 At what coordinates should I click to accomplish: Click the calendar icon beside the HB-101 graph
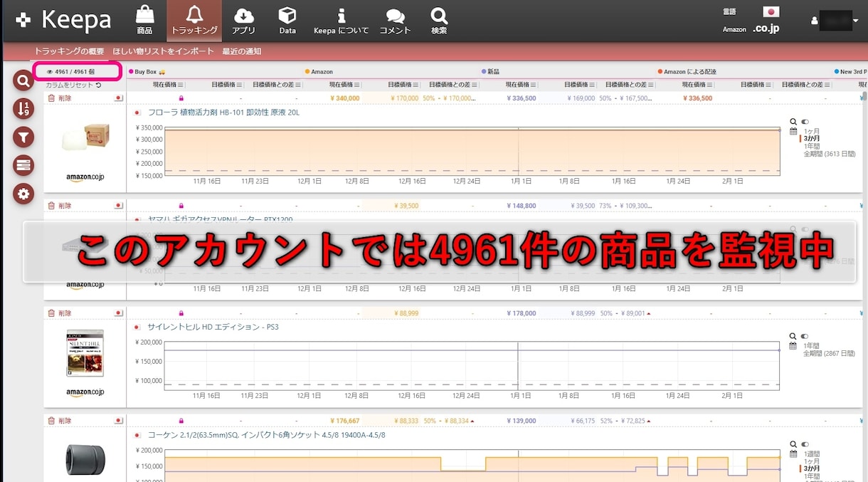793,131
